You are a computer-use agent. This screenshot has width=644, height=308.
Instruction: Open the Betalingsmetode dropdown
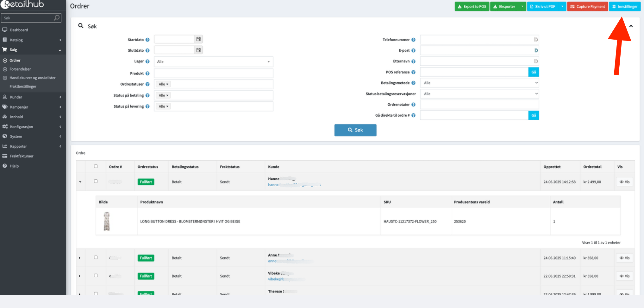pyautogui.click(x=479, y=83)
